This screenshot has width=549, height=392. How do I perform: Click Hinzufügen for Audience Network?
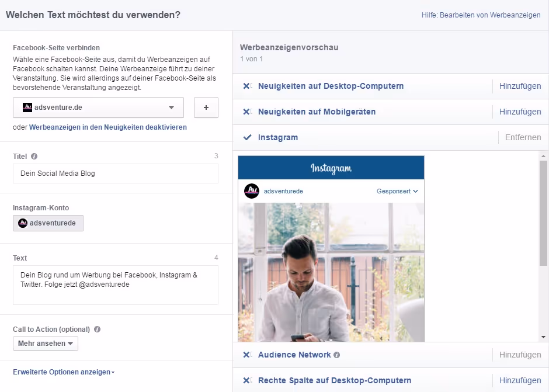point(520,355)
